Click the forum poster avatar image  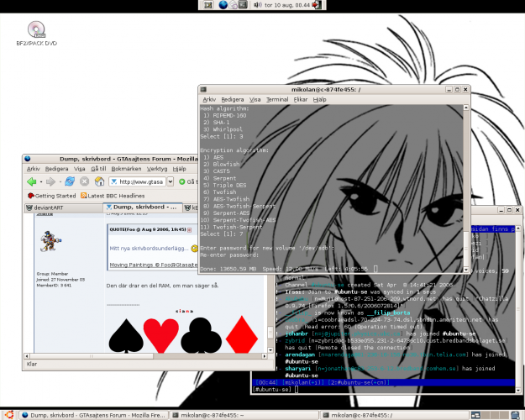[x=50, y=241]
